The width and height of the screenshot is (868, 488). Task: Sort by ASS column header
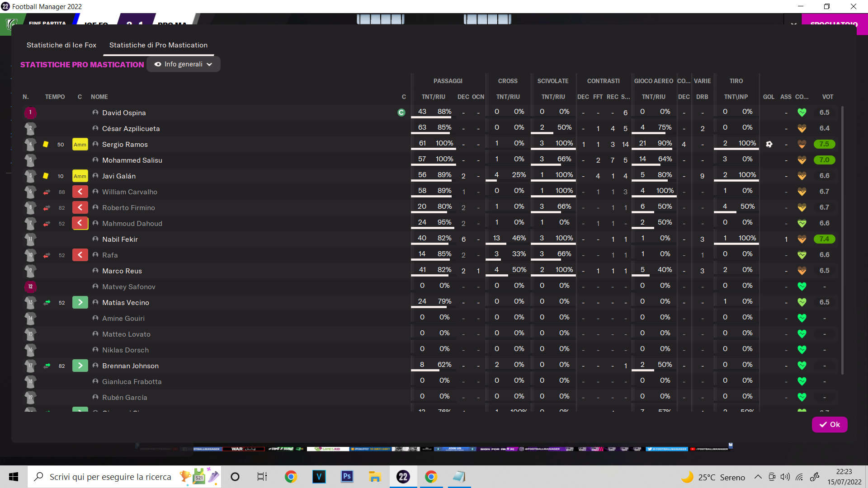(786, 97)
